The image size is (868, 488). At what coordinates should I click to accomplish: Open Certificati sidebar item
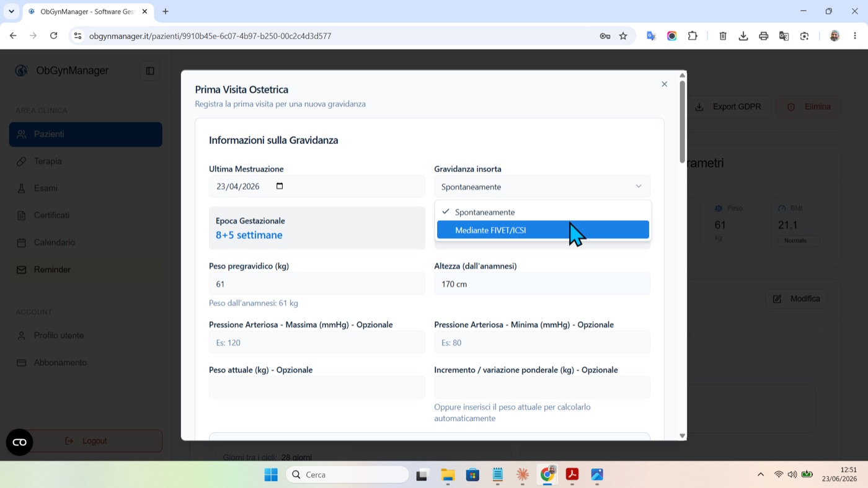(x=86, y=215)
